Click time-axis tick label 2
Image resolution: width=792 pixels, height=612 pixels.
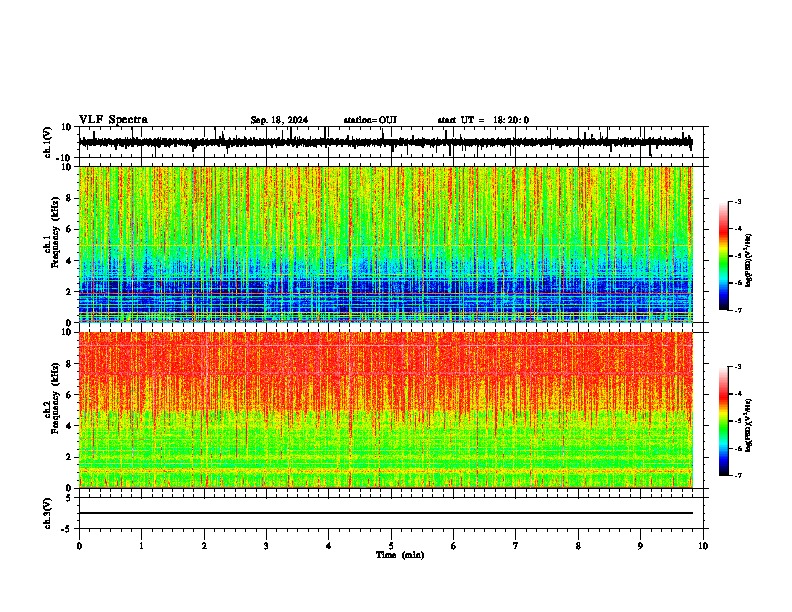tap(204, 546)
